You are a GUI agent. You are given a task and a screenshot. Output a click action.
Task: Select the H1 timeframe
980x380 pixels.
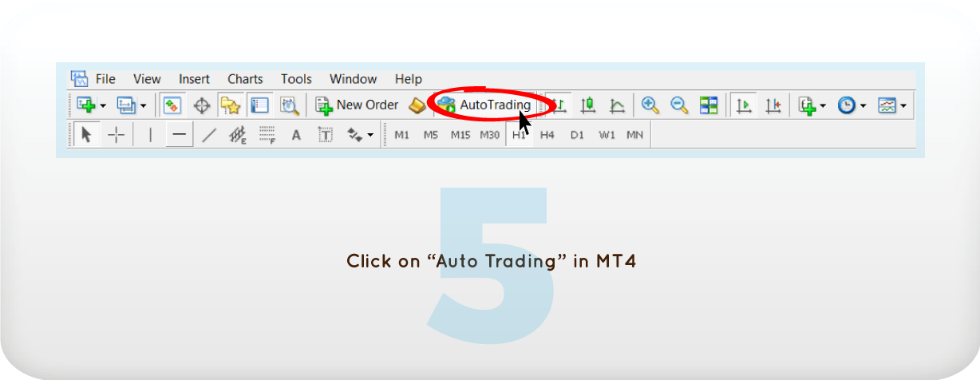(x=520, y=135)
